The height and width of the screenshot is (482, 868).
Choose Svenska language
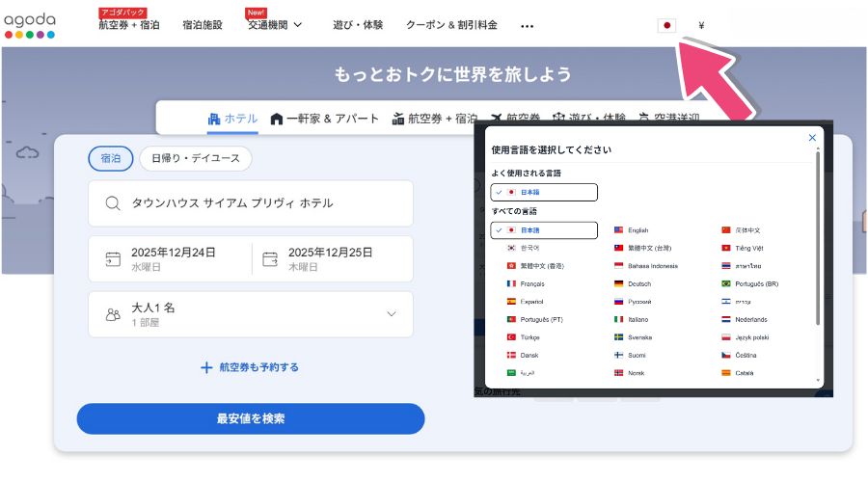[634, 337]
